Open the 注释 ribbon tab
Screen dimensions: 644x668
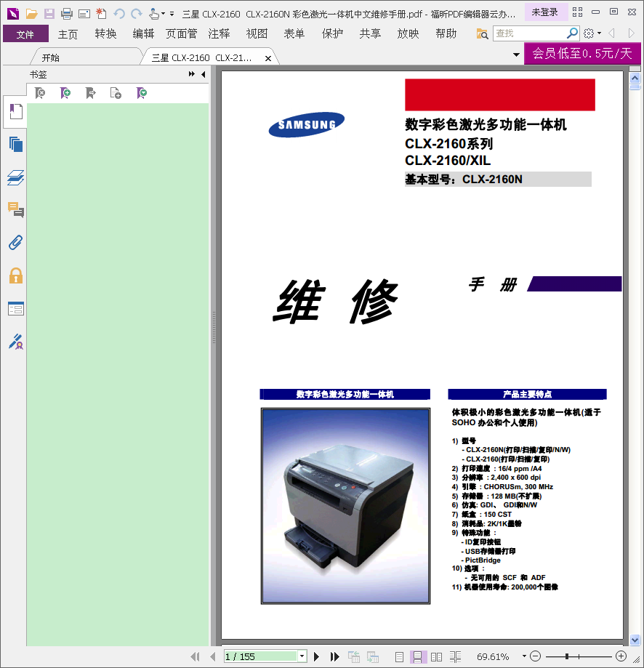click(219, 33)
